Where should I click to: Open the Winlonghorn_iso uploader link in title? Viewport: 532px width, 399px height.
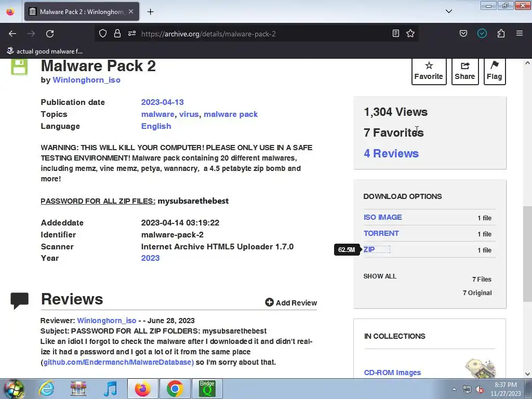coord(87,80)
